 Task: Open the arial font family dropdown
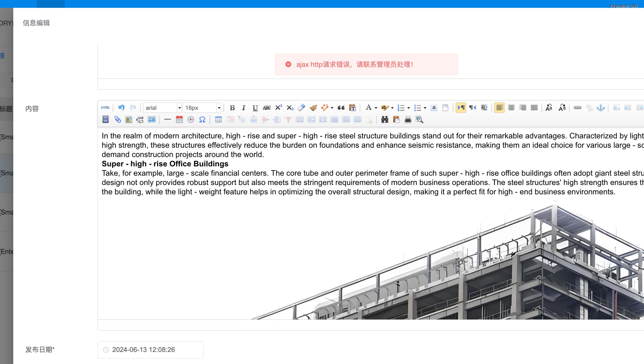(x=162, y=108)
